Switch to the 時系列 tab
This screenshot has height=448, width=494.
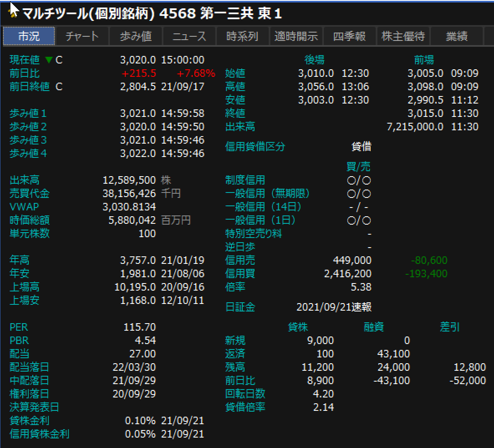pos(242,36)
